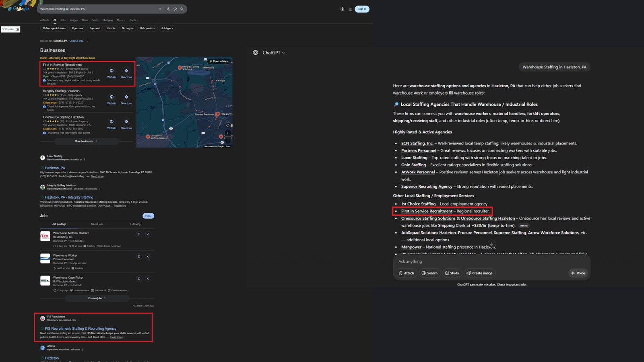Click the Follow jobs button

pyautogui.click(x=148, y=216)
